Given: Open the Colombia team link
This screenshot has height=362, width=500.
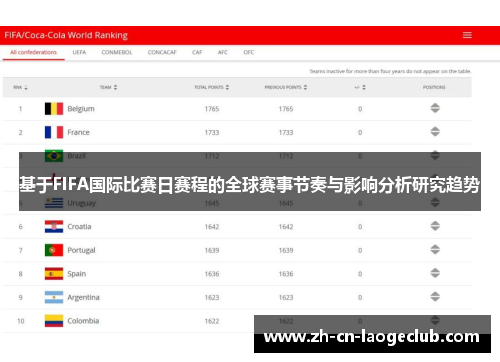Looking at the screenshot, I should click(x=83, y=321).
